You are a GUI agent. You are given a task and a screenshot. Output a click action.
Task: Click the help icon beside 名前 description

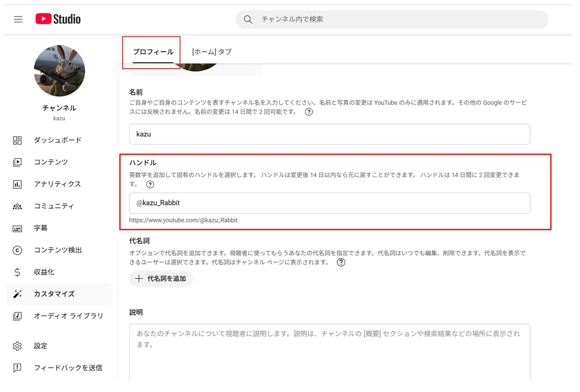point(309,112)
